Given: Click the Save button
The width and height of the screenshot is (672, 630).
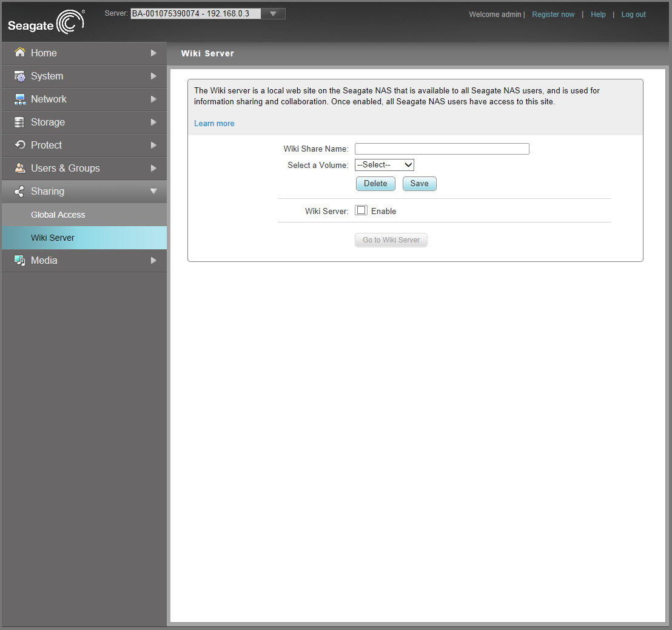Looking at the screenshot, I should coord(419,184).
